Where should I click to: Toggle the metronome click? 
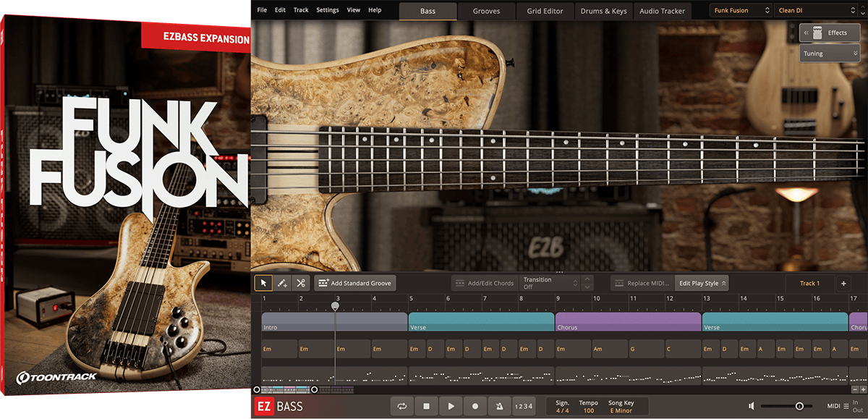tap(499, 407)
